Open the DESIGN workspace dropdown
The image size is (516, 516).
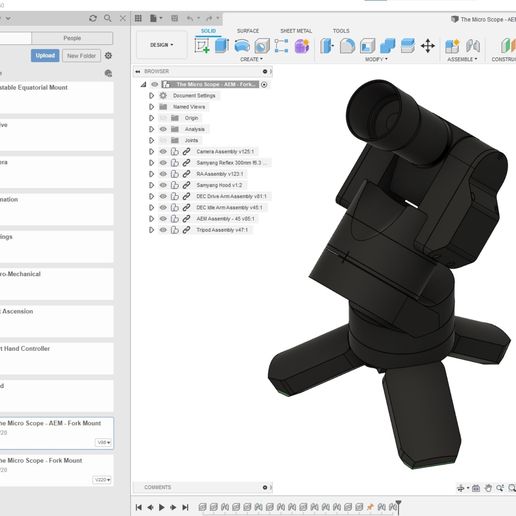pyautogui.click(x=162, y=45)
